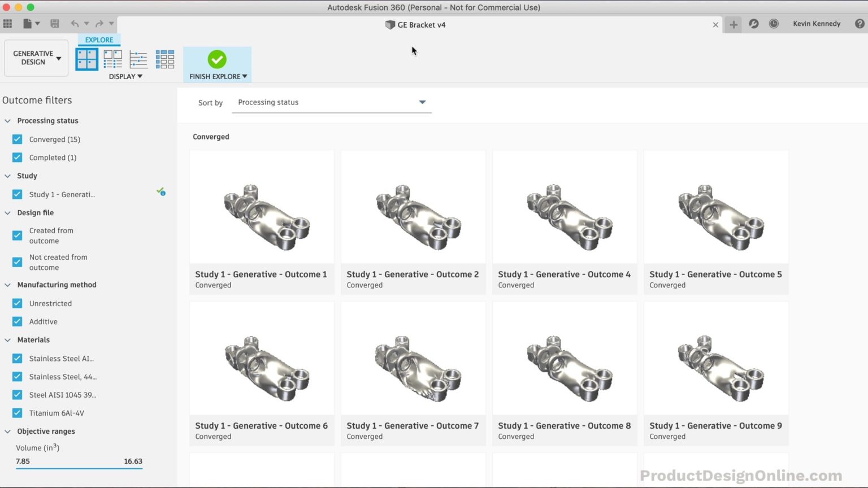Uncheck the Additive manufacturing method
The height and width of the screenshot is (488, 868).
pos(17,321)
